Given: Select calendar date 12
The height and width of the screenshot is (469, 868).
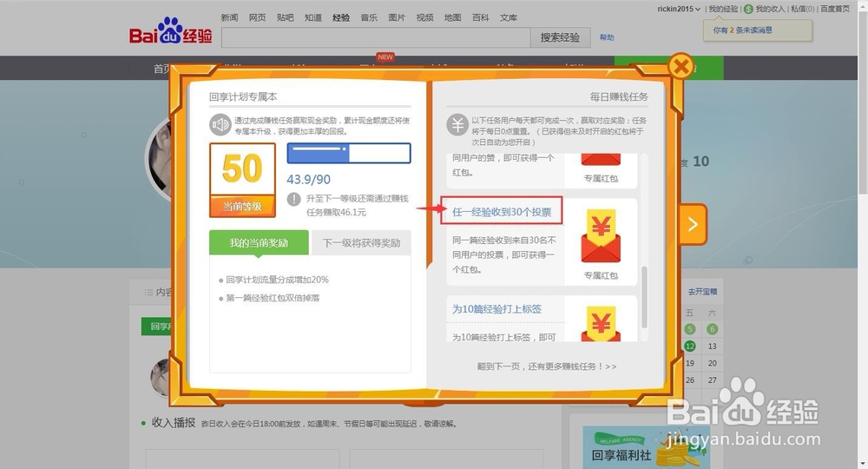Looking at the screenshot, I should [x=690, y=346].
